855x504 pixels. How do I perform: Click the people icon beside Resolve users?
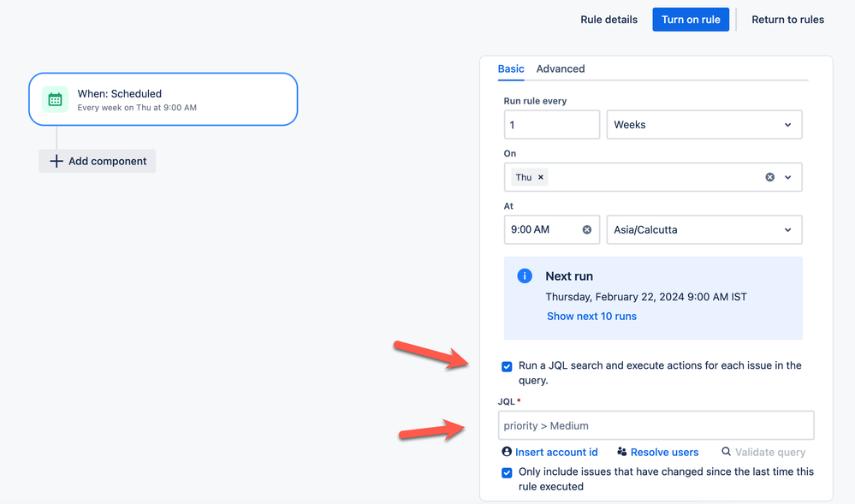621,452
